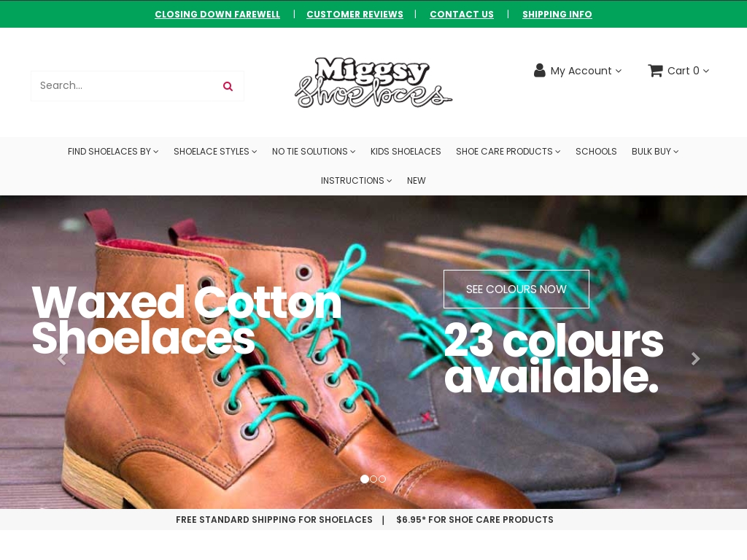Click See Colours Now button
Viewport: 747px width, 560px height.
click(516, 289)
